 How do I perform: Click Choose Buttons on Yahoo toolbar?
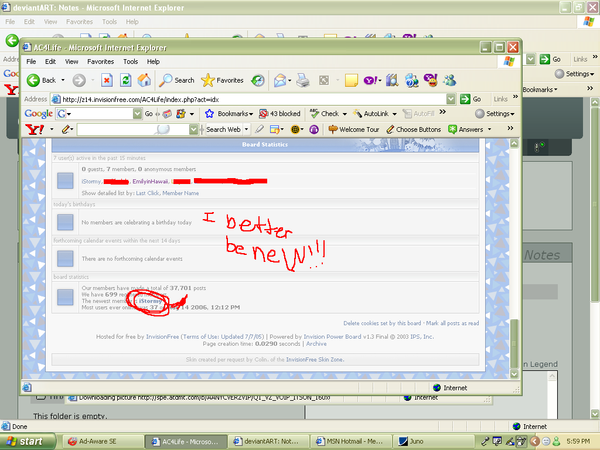click(x=413, y=129)
